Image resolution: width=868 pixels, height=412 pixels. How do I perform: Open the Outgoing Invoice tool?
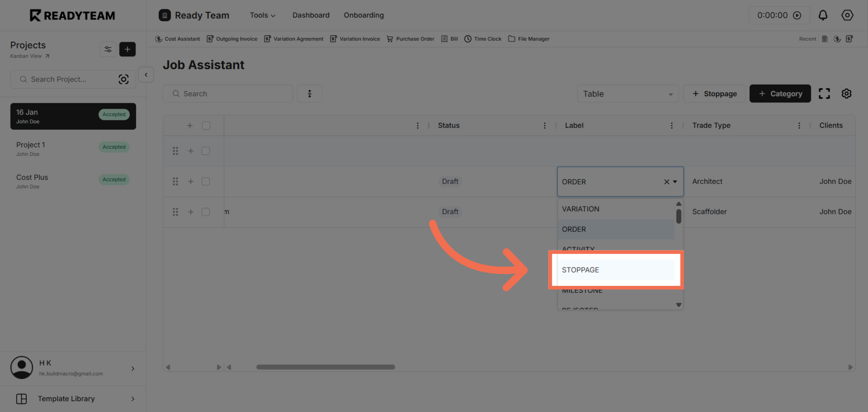coord(232,39)
